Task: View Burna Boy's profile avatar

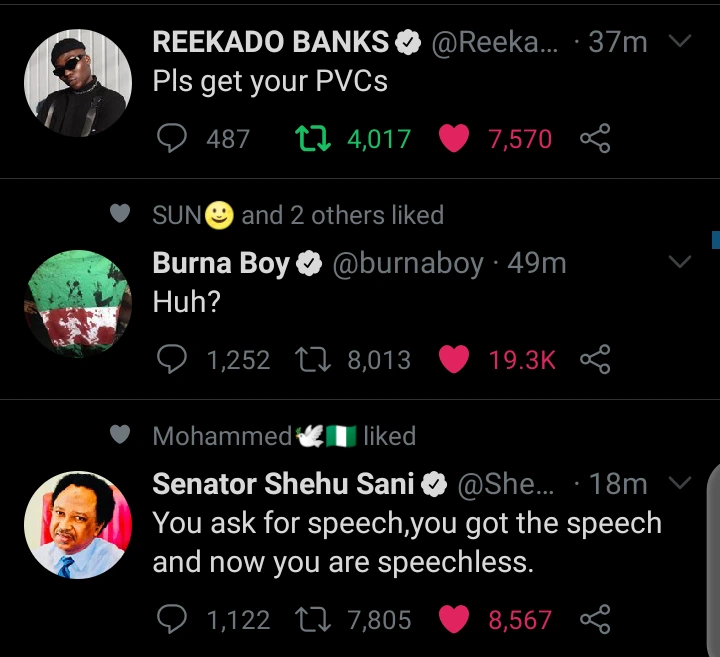Action: tap(77, 303)
